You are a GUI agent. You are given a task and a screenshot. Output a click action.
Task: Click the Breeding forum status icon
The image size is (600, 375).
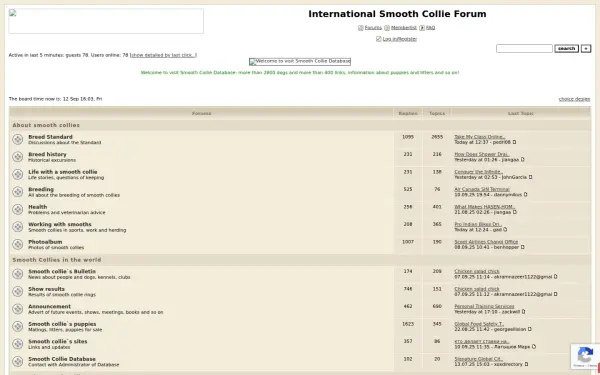tap(18, 192)
